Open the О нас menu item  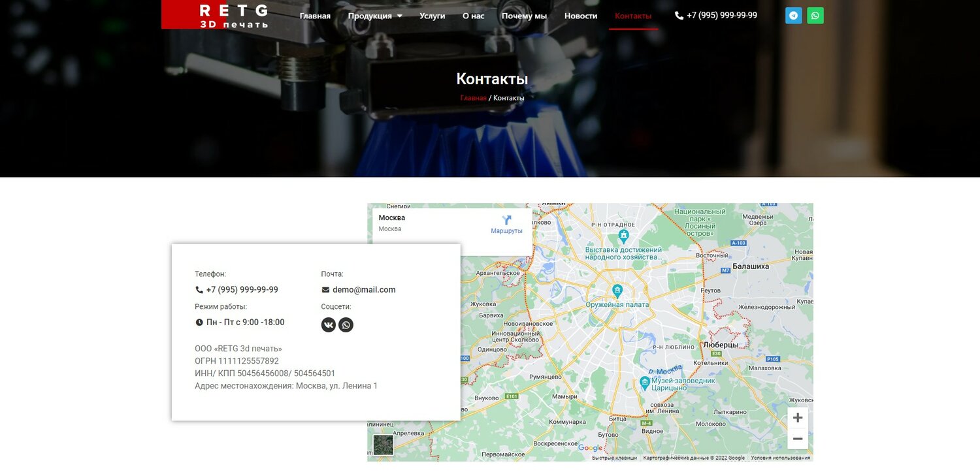point(474,16)
